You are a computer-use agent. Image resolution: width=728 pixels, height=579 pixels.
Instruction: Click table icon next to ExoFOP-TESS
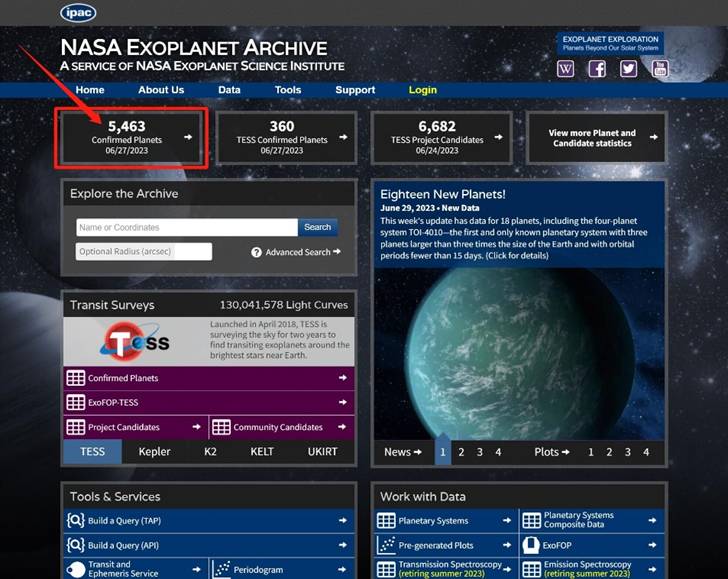(x=76, y=403)
